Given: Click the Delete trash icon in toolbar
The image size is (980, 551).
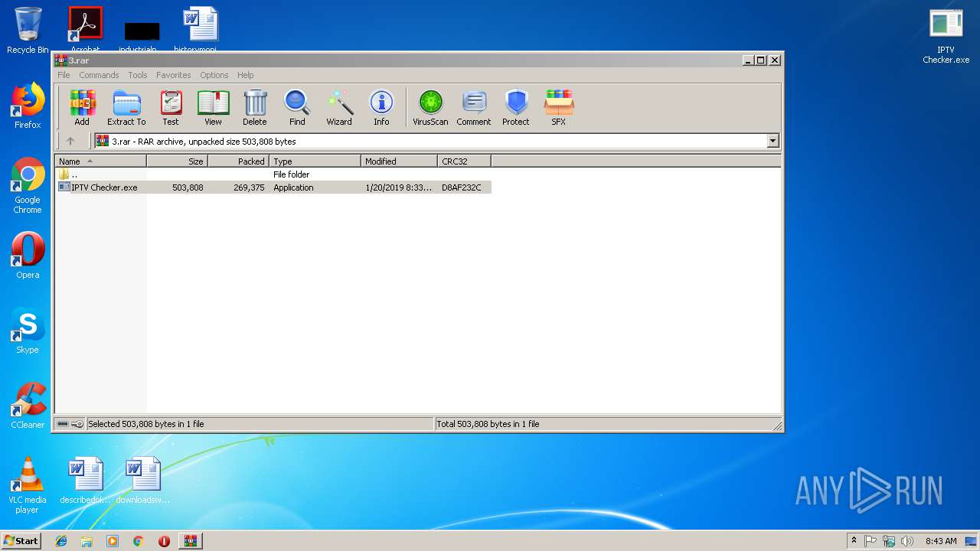Looking at the screenshot, I should pyautogui.click(x=255, y=107).
